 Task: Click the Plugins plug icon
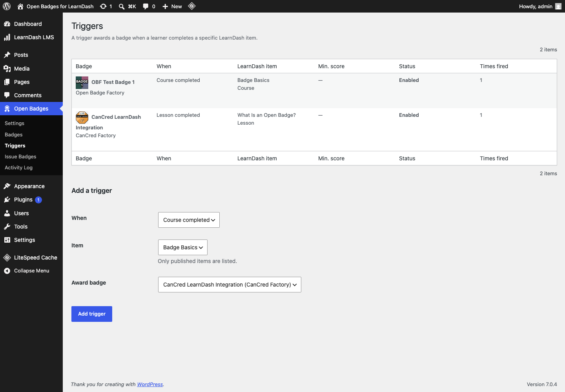[x=7, y=200]
